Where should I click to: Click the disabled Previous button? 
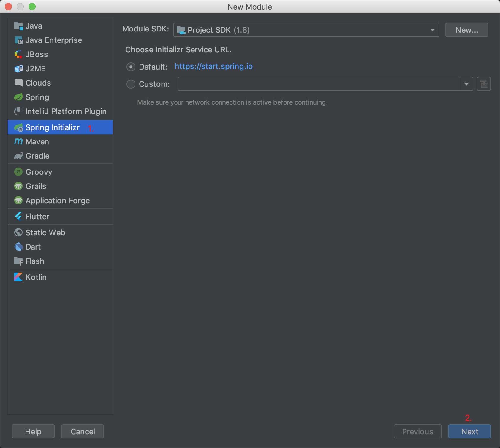click(417, 431)
